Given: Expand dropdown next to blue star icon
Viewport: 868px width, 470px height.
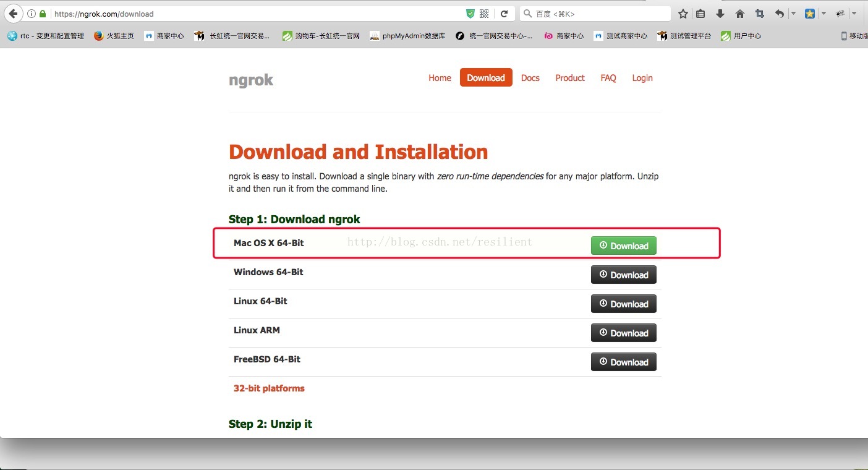Looking at the screenshot, I should [823, 14].
